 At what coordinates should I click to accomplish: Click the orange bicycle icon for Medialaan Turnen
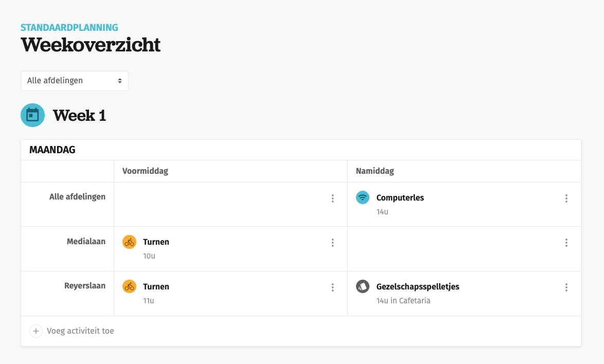pos(130,242)
